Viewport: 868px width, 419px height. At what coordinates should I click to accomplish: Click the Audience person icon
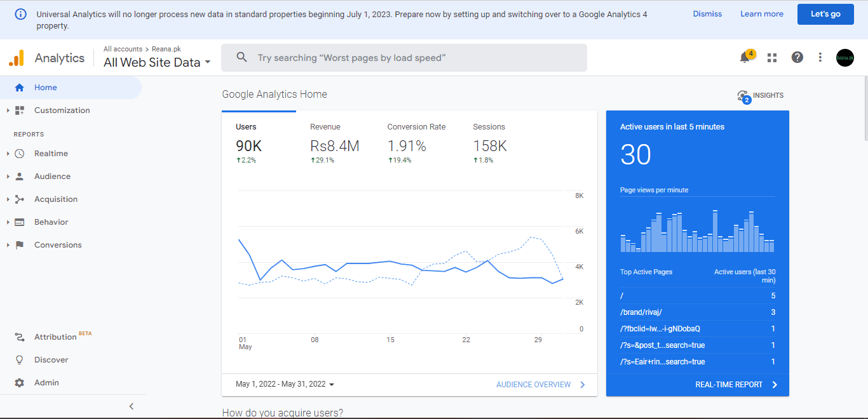tap(20, 176)
